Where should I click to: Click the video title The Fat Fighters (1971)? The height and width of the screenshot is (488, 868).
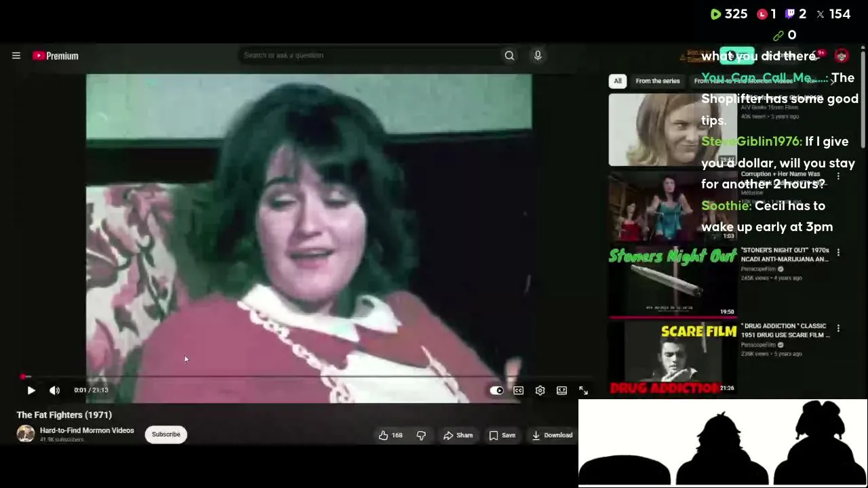coord(64,415)
